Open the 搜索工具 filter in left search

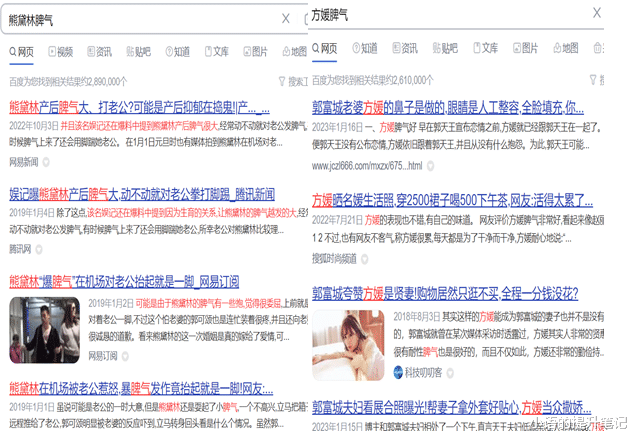[x=293, y=82]
